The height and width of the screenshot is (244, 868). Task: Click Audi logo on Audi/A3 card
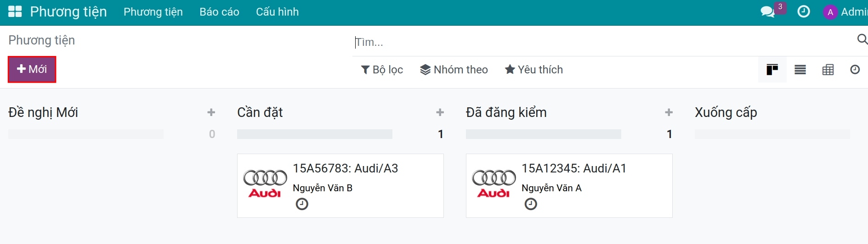[x=265, y=183]
